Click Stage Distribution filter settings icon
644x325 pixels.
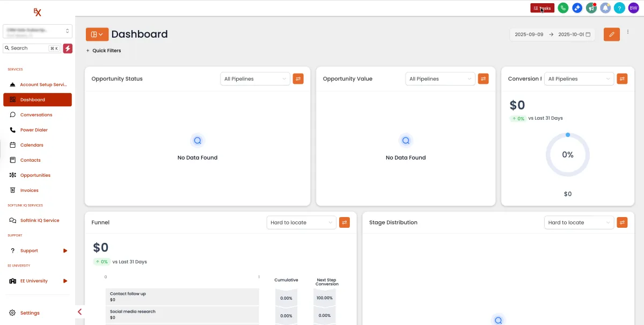click(622, 222)
